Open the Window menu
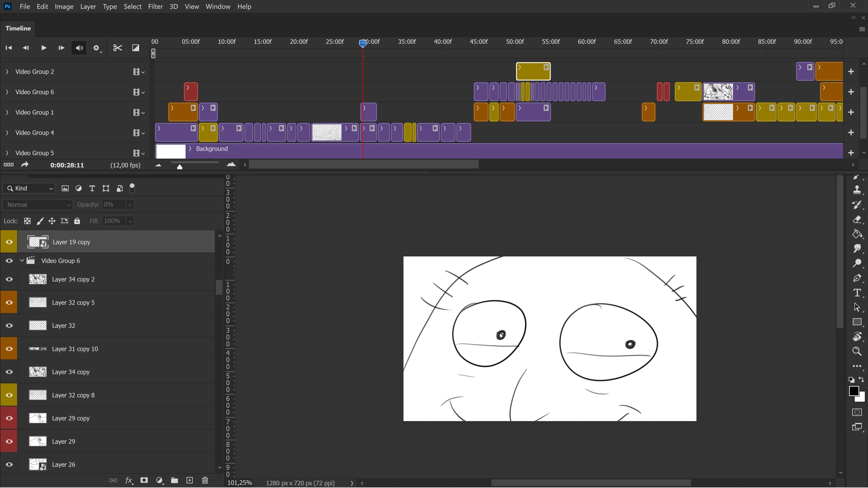Image resolution: width=868 pixels, height=488 pixels. (218, 6)
